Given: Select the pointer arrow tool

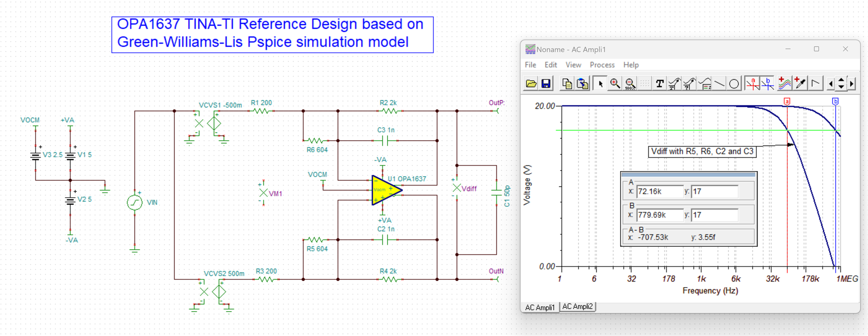Looking at the screenshot, I should pos(600,84).
